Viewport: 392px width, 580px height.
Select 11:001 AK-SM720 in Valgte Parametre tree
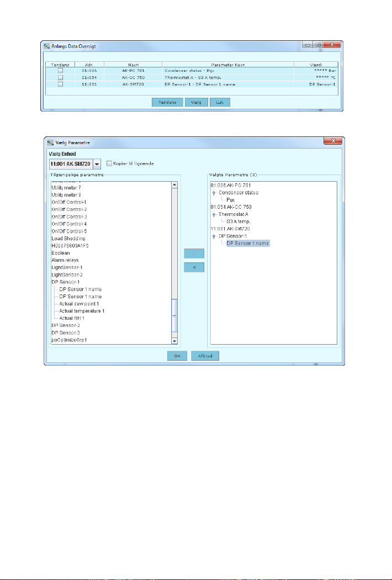coord(230,229)
